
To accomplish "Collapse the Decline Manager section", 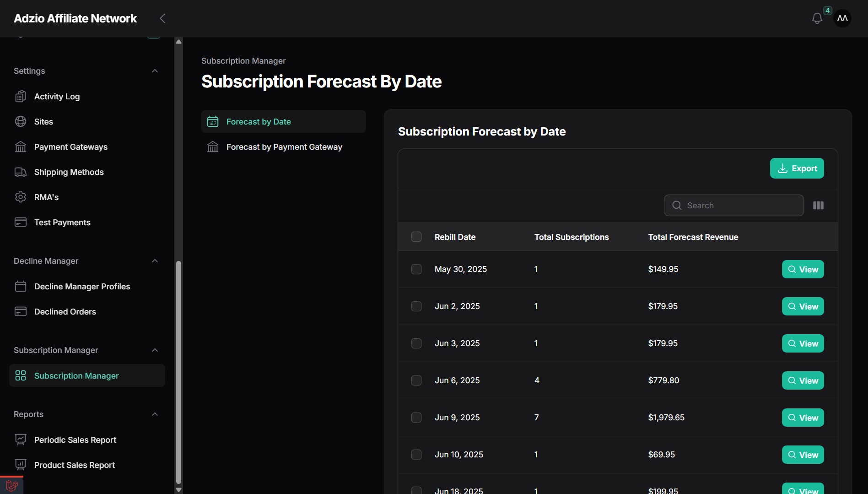I will click(155, 261).
